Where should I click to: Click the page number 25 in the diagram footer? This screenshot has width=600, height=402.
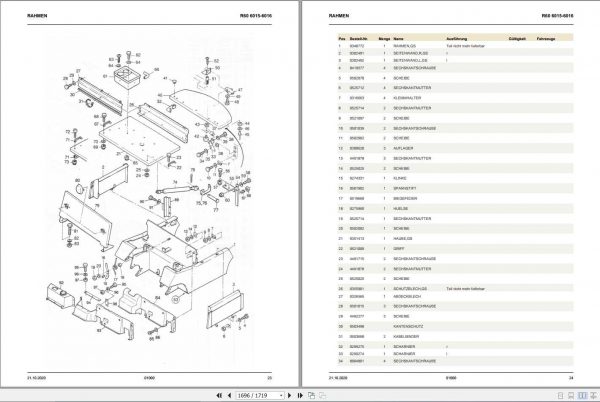[x=269, y=378]
